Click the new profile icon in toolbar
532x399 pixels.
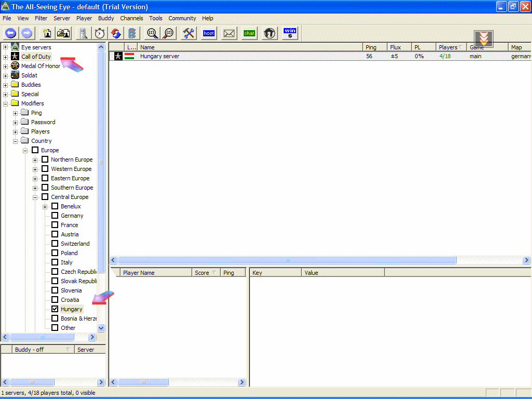47,33
